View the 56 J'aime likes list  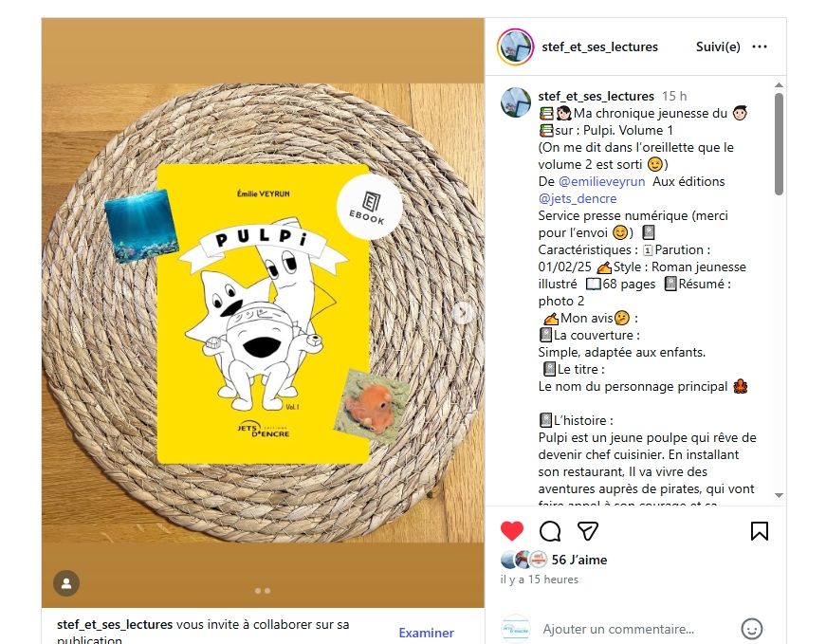[578, 560]
